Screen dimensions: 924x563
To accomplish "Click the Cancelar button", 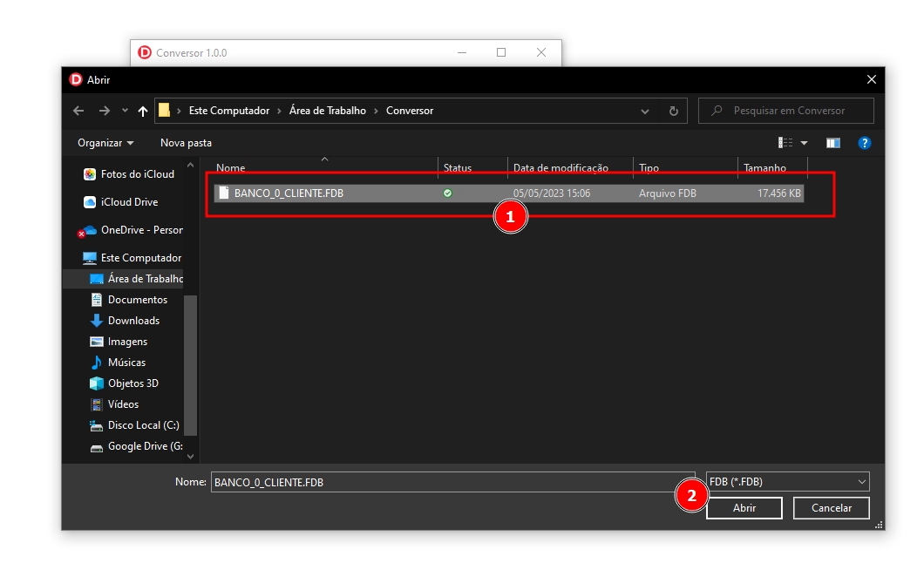I will [831, 507].
